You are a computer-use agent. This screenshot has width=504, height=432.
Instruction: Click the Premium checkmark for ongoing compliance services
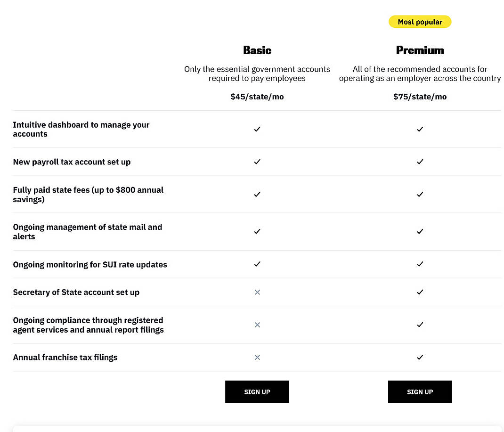420,325
